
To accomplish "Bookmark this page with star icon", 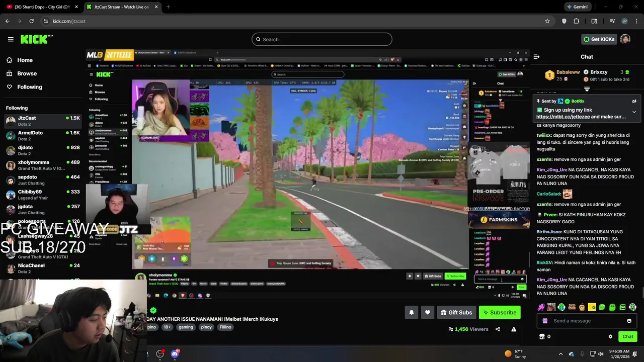I will (547, 21).
